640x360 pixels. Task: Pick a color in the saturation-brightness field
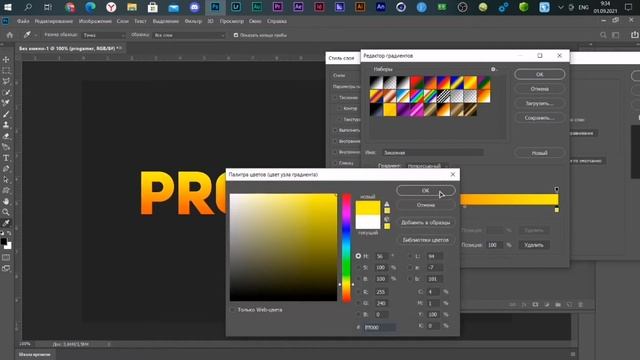pos(283,247)
